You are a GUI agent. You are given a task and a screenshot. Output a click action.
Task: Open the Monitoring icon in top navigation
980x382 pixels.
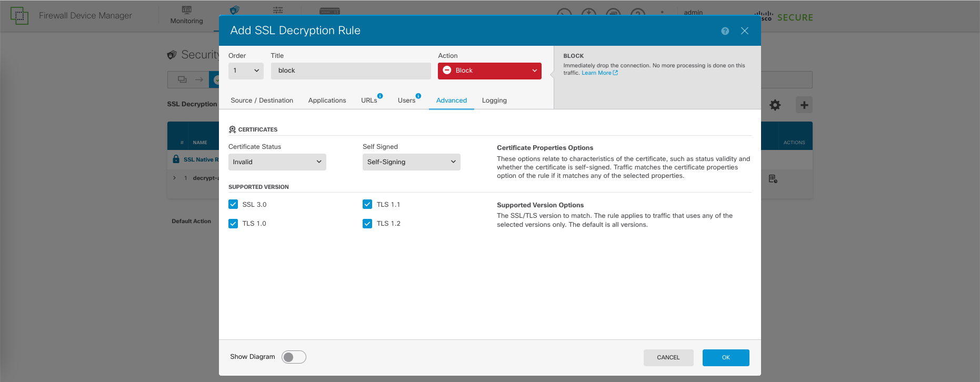186,10
